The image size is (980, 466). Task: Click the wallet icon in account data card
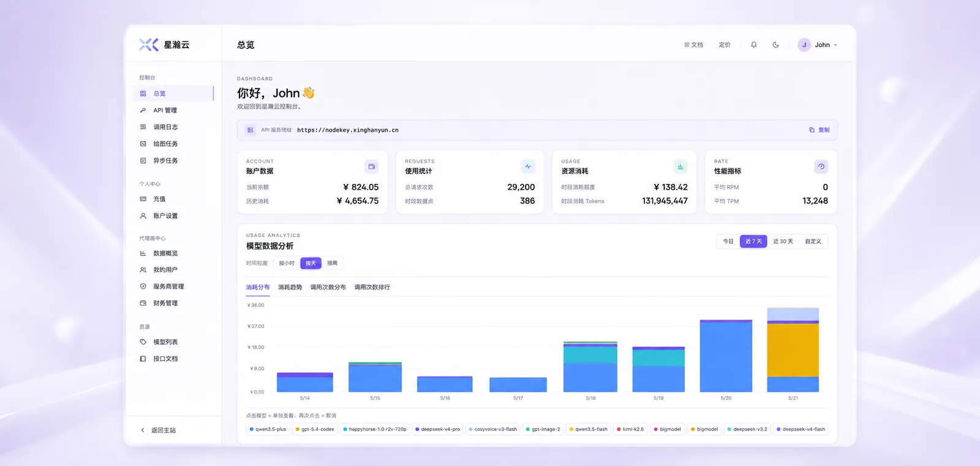372,167
